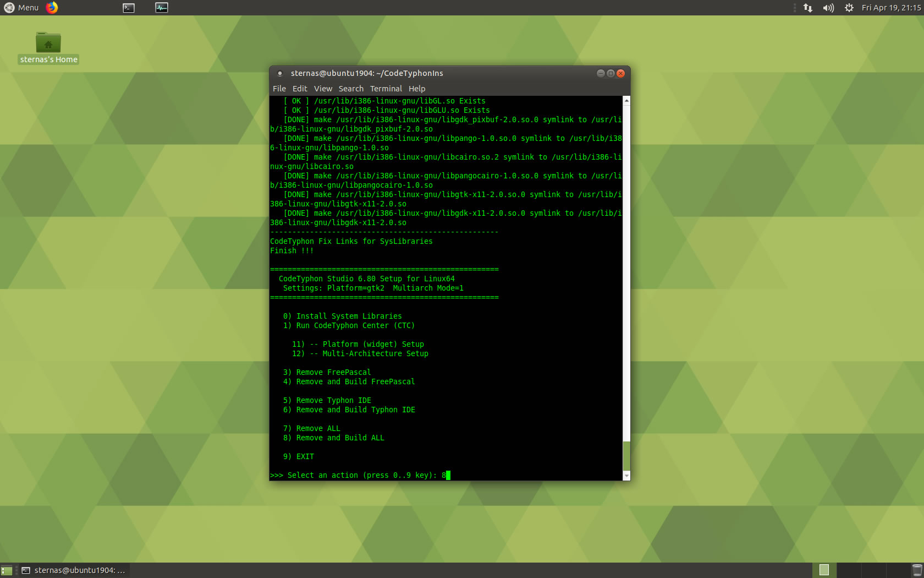
Task: Click terminal scrollbar down arrow
Action: pos(626,476)
